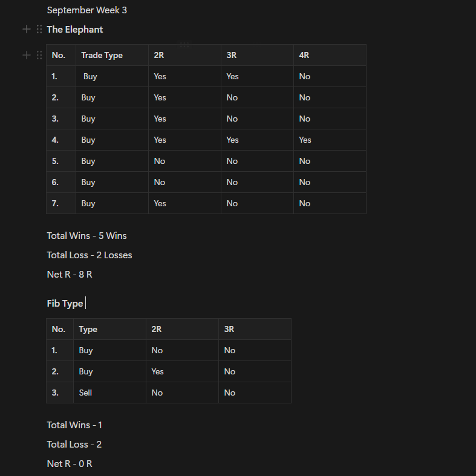Place cursor in the Net R - 8 R line

pyautogui.click(x=70, y=274)
